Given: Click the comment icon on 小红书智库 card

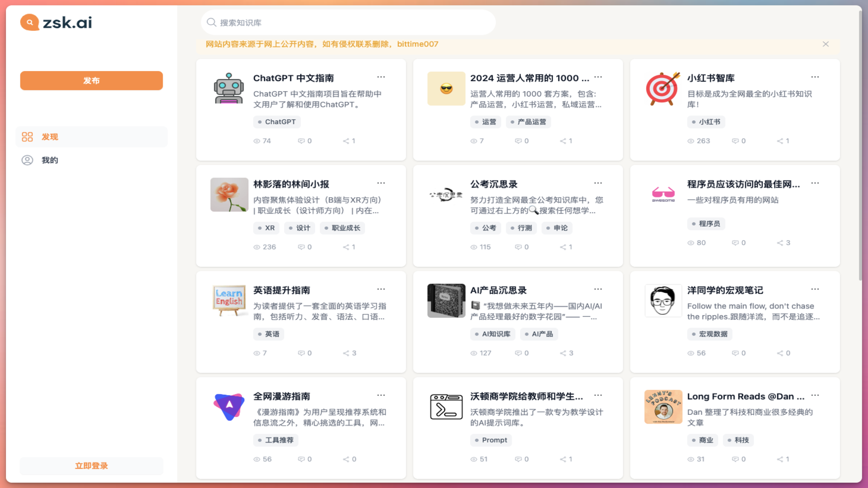Looking at the screenshot, I should pyautogui.click(x=735, y=140).
